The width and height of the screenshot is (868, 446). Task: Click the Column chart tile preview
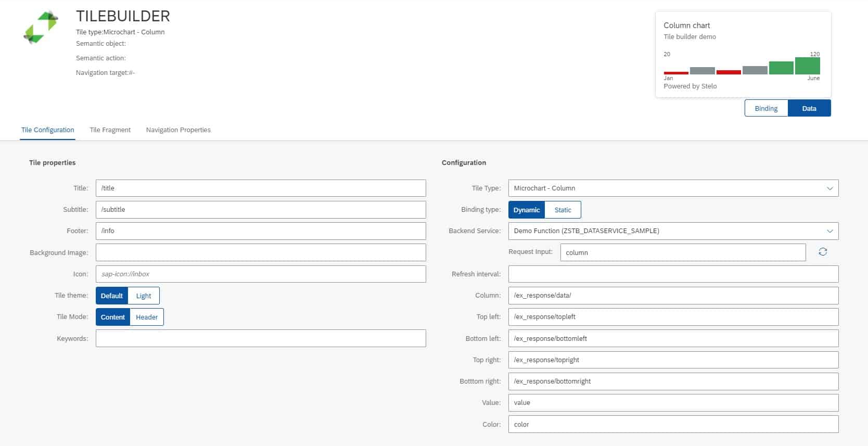tap(743, 55)
